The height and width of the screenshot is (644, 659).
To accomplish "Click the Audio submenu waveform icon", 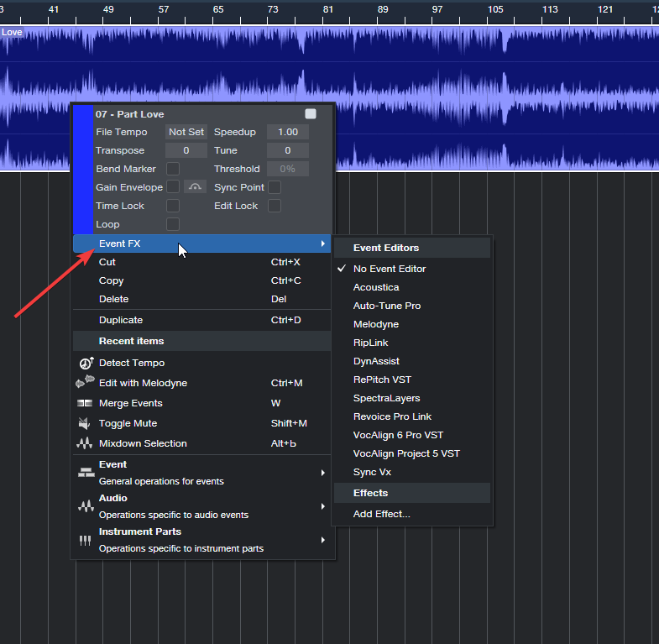I will coord(86,506).
